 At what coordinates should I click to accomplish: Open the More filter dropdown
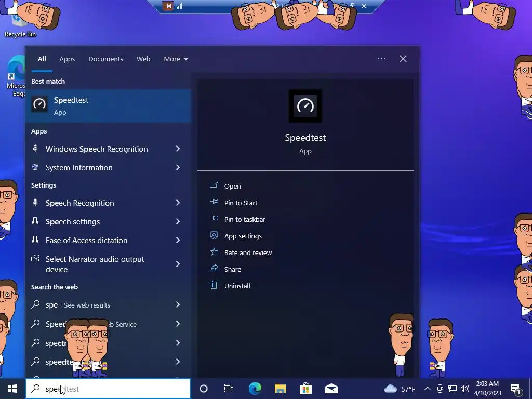[176, 59]
